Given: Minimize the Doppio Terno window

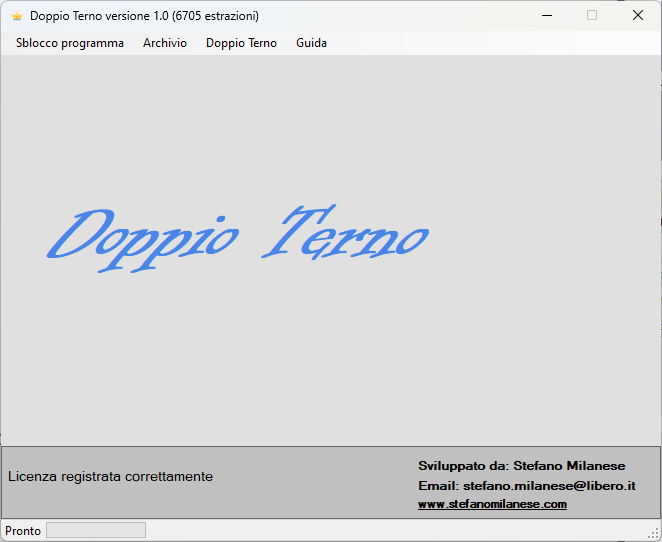Looking at the screenshot, I should 547,16.
